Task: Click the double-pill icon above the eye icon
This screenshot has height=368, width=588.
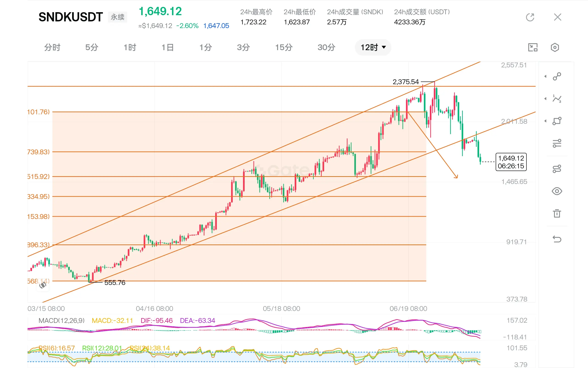Action: coord(557,169)
